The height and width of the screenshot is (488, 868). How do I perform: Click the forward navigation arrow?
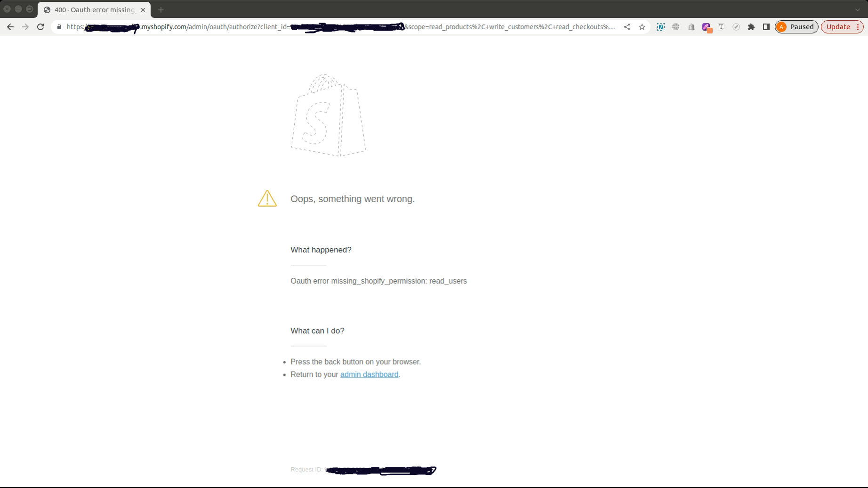click(25, 27)
